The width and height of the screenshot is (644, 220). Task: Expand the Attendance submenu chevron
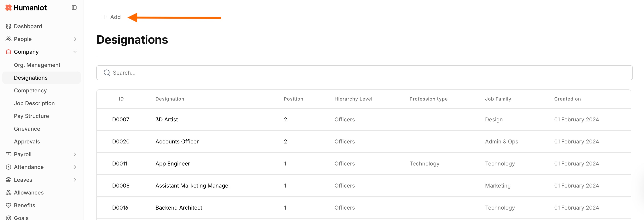click(75, 167)
